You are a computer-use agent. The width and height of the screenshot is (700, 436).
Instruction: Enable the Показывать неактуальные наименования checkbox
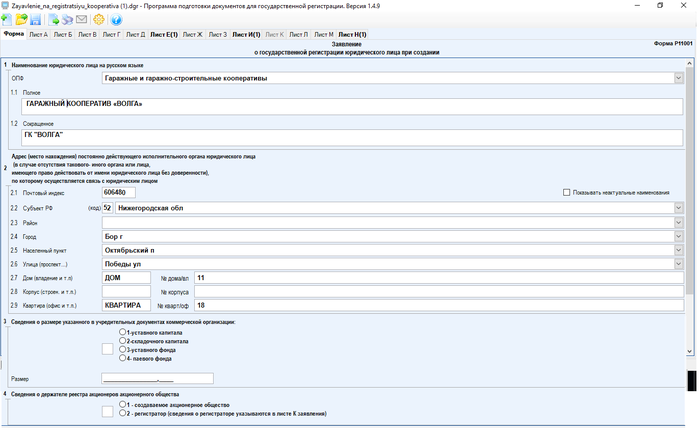(567, 192)
